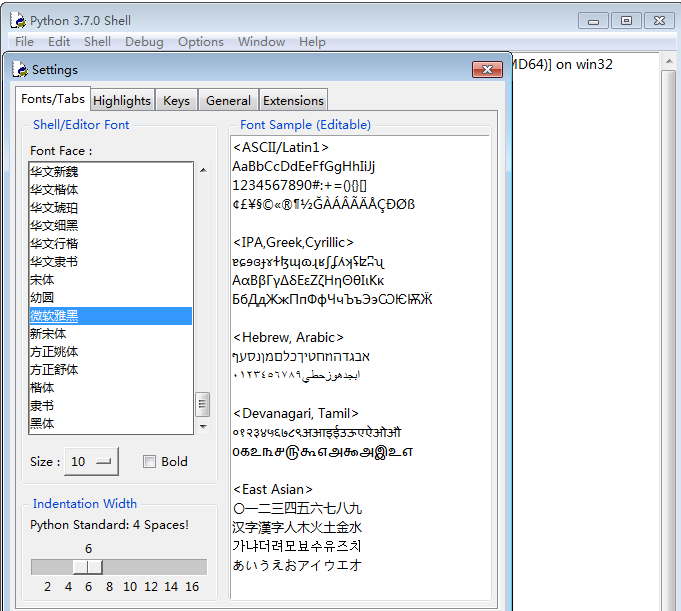
Task: Open the Debug menu
Action: (144, 42)
